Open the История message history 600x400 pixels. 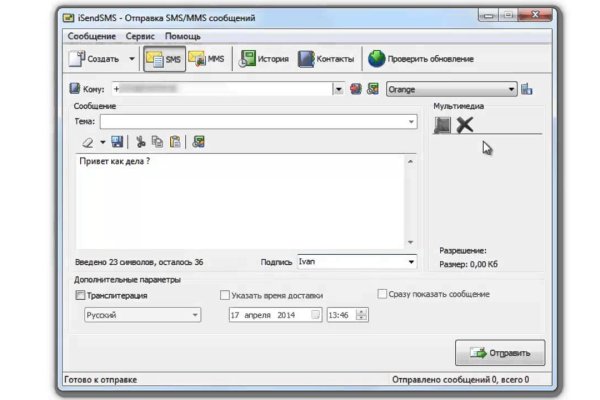[x=265, y=60]
